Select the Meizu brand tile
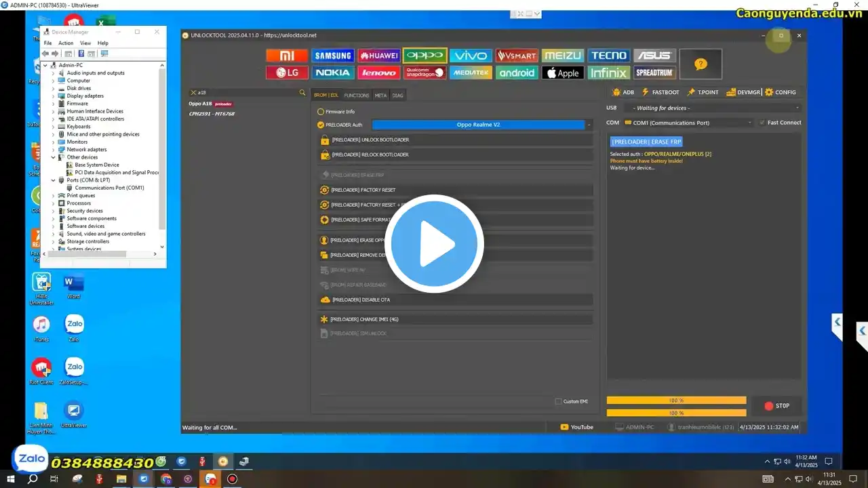868x488 pixels. (563, 56)
